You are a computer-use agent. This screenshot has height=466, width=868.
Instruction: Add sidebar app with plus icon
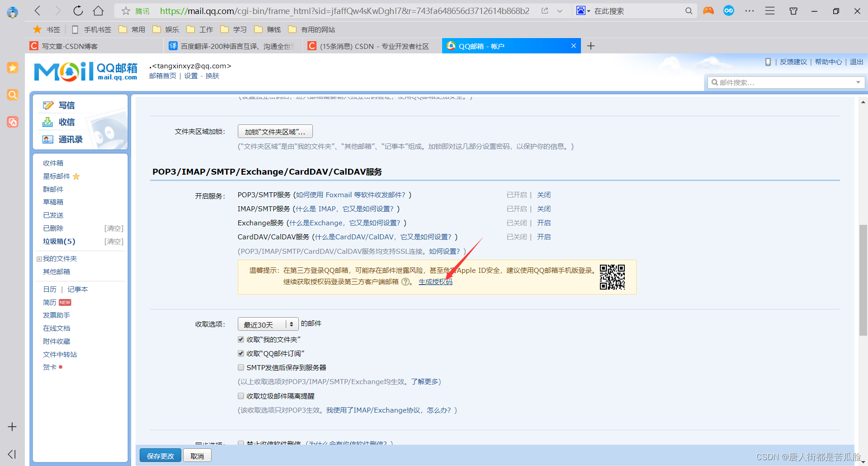coord(12,427)
